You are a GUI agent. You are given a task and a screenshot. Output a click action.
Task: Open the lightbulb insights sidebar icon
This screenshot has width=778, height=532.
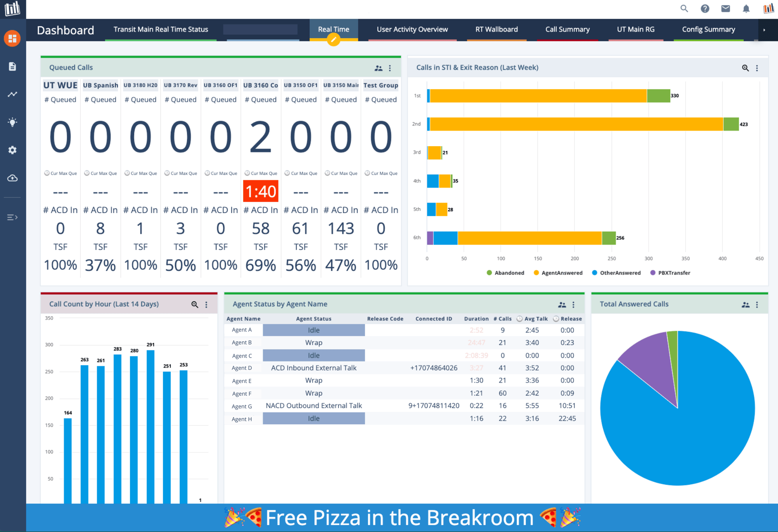point(12,122)
